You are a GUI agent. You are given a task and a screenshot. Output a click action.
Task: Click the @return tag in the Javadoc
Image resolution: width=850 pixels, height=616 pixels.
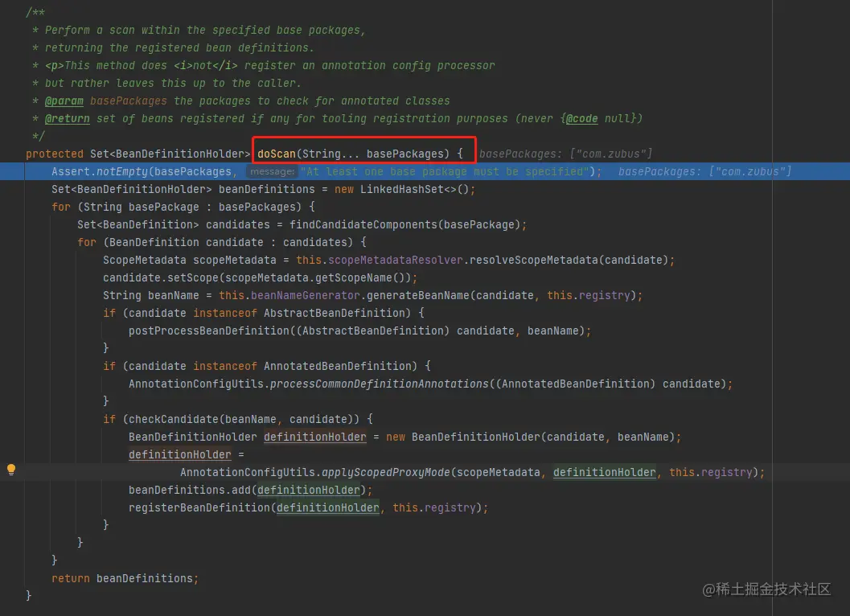pos(68,119)
